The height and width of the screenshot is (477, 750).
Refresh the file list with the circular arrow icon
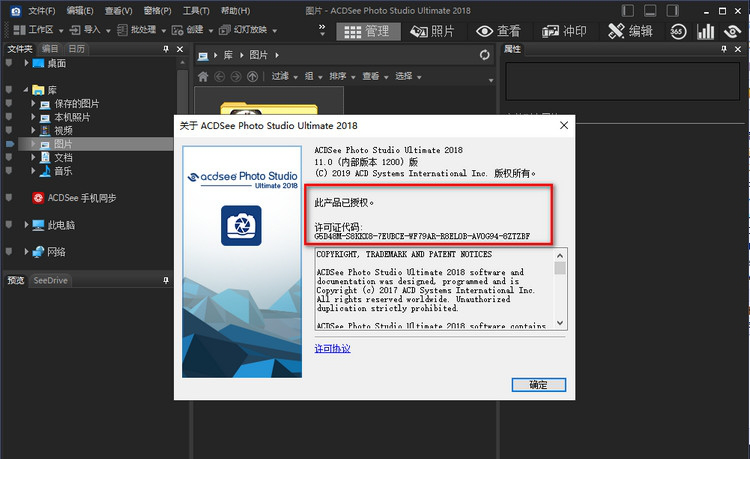(x=485, y=55)
